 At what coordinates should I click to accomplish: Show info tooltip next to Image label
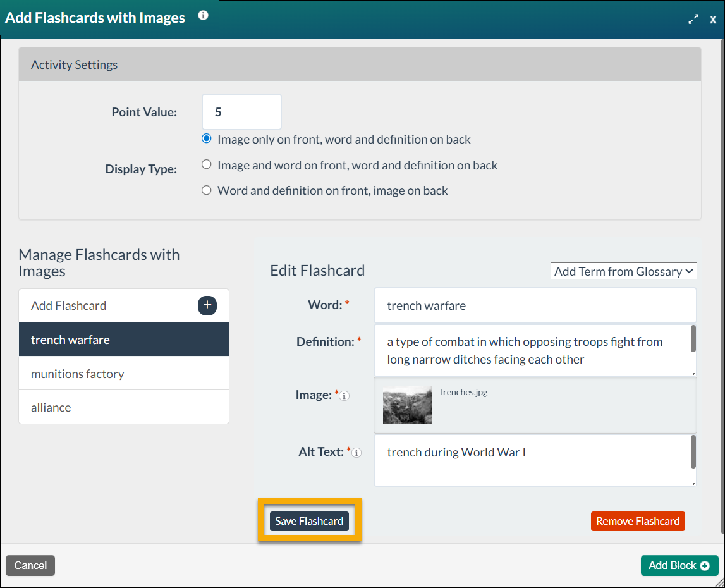(344, 396)
